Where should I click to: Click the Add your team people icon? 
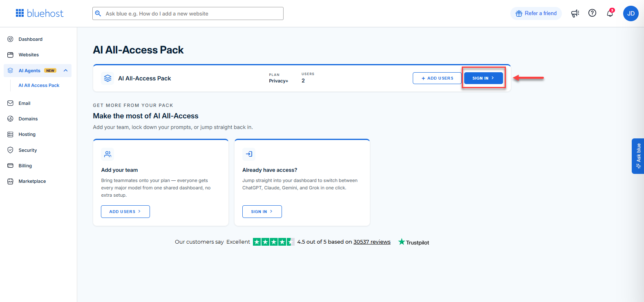107,154
